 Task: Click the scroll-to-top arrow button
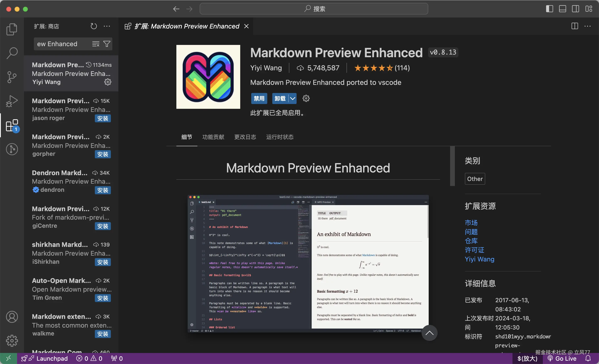pos(429,333)
